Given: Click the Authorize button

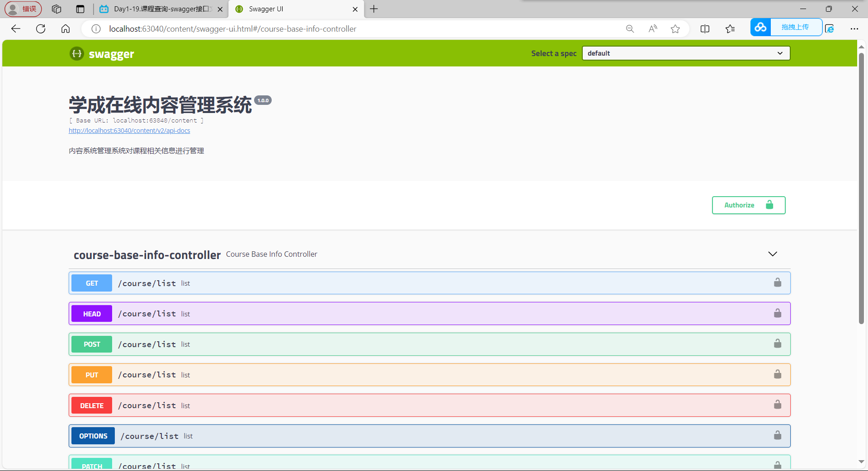Looking at the screenshot, I should pyautogui.click(x=749, y=205).
